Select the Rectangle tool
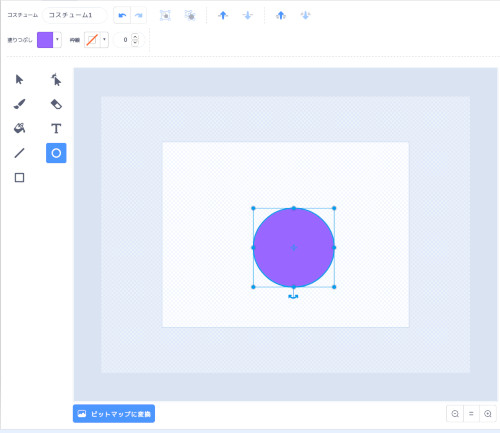The width and height of the screenshot is (500, 433). (x=19, y=178)
